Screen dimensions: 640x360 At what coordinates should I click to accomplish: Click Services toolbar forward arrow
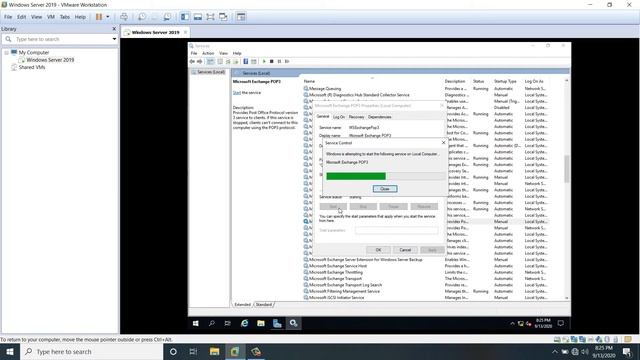click(x=200, y=61)
